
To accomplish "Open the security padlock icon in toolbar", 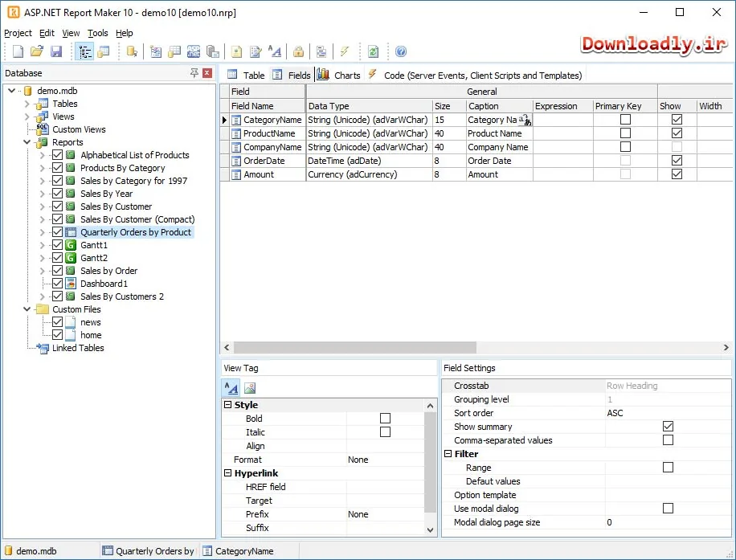I will [x=298, y=51].
